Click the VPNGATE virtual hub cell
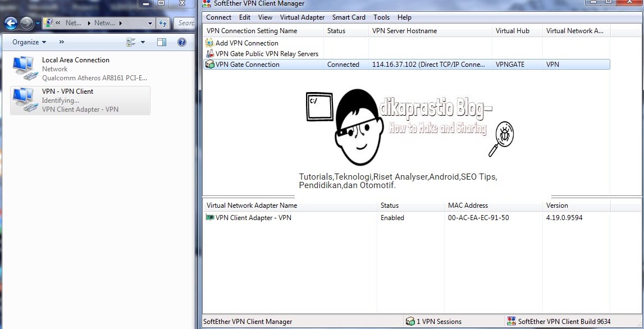The width and height of the screenshot is (644, 329). click(510, 65)
